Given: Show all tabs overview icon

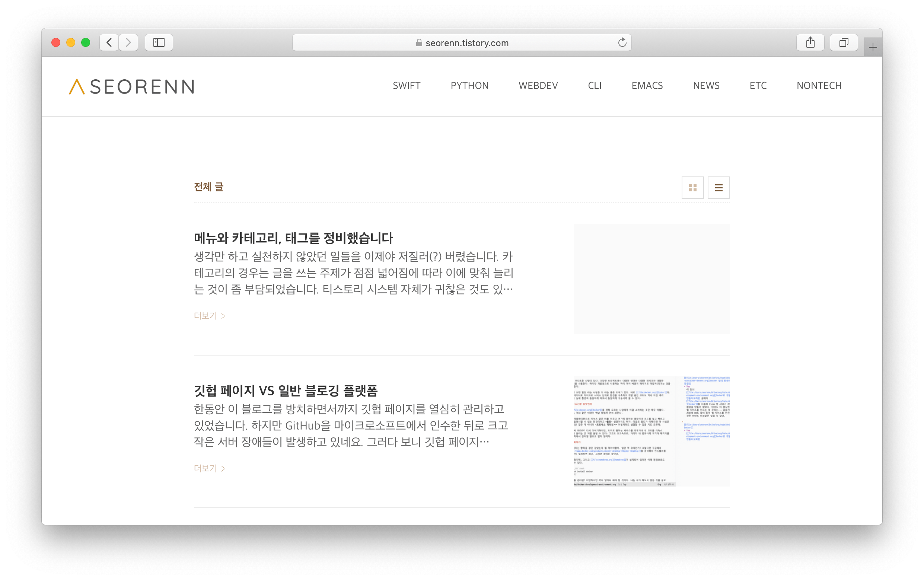Looking at the screenshot, I should tap(844, 42).
